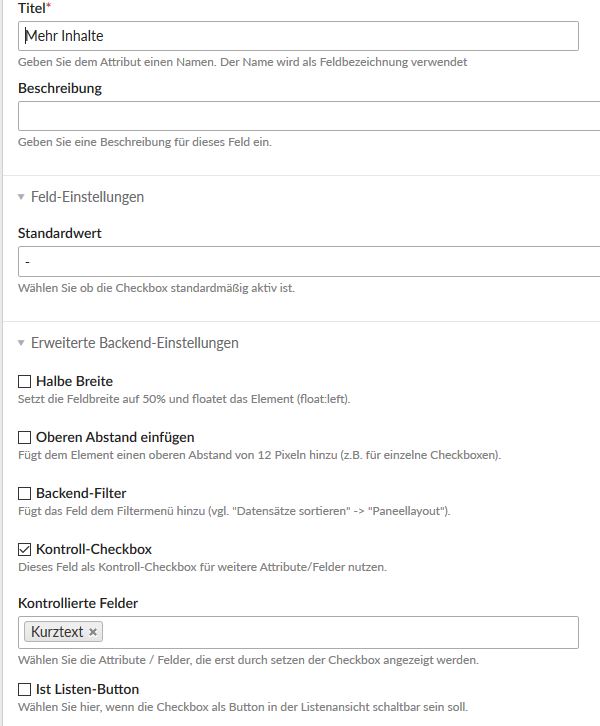The height and width of the screenshot is (726, 600).
Task: Tick the Oberen Abstand einfügen checkbox
Action: coord(25,437)
